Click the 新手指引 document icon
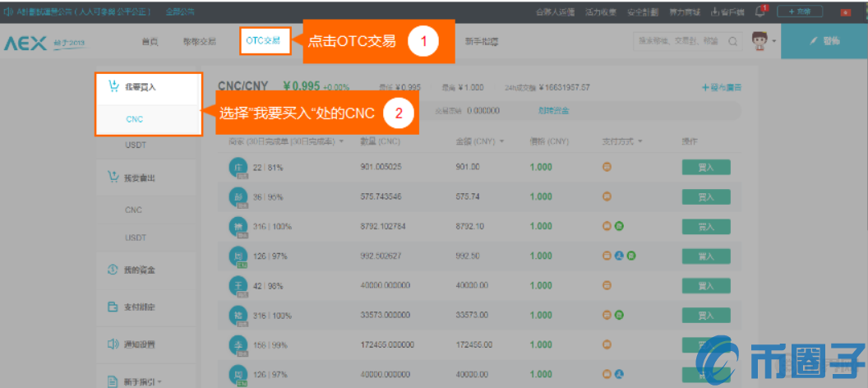The width and height of the screenshot is (868, 388). tap(113, 381)
